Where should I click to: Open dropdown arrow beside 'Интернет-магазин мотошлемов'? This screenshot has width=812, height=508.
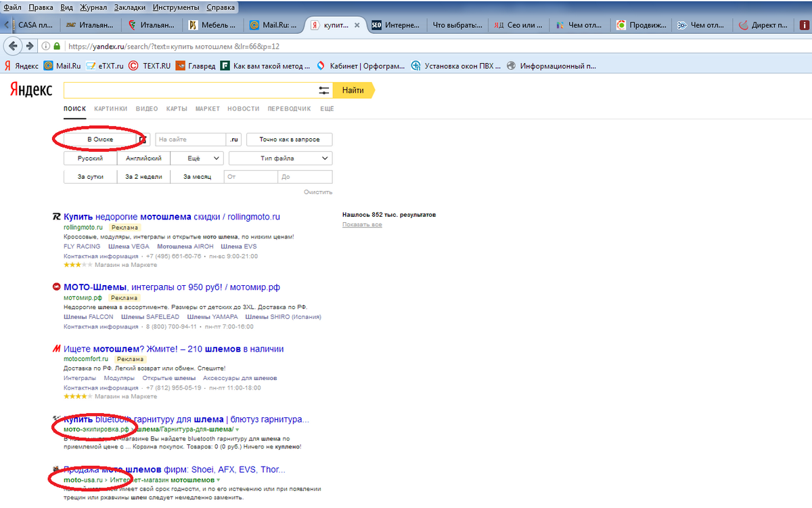tap(218, 480)
